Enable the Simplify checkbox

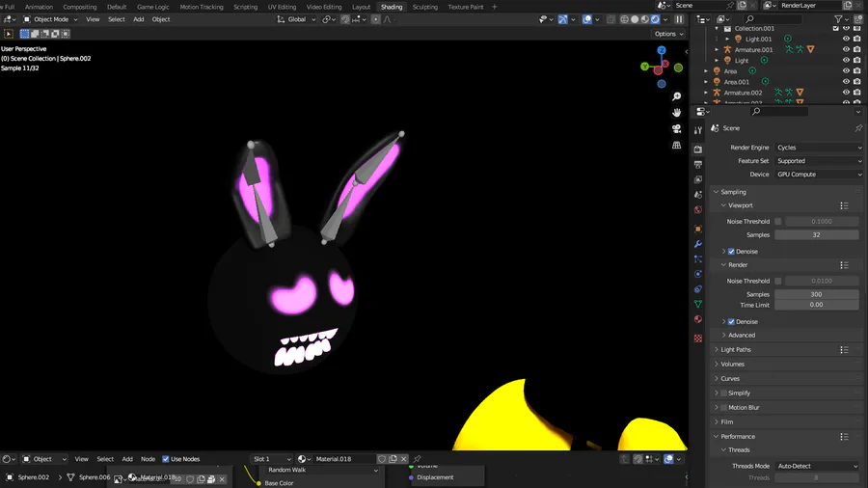tap(723, 393)
